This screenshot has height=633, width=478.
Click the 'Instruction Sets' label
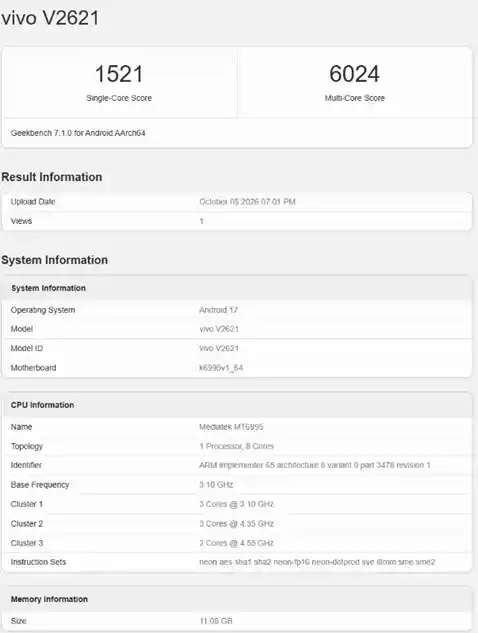tap(38, 562)
